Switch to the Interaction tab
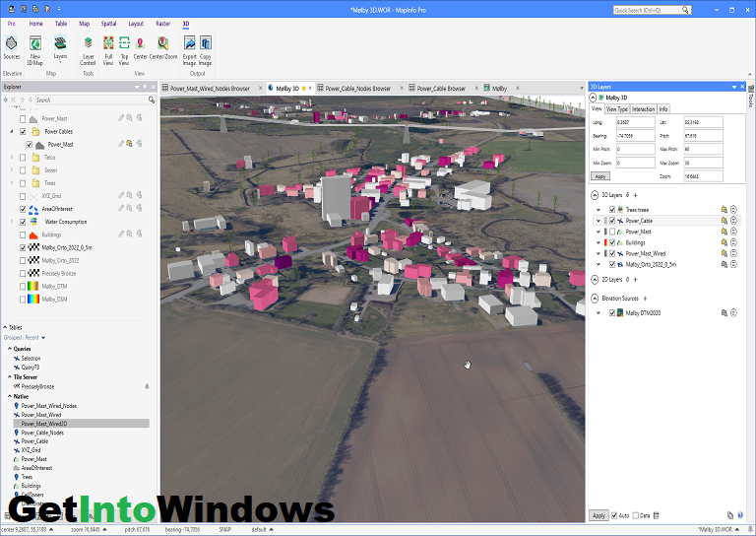This screenshot has height=536, width=756. (x=643, y=109)
